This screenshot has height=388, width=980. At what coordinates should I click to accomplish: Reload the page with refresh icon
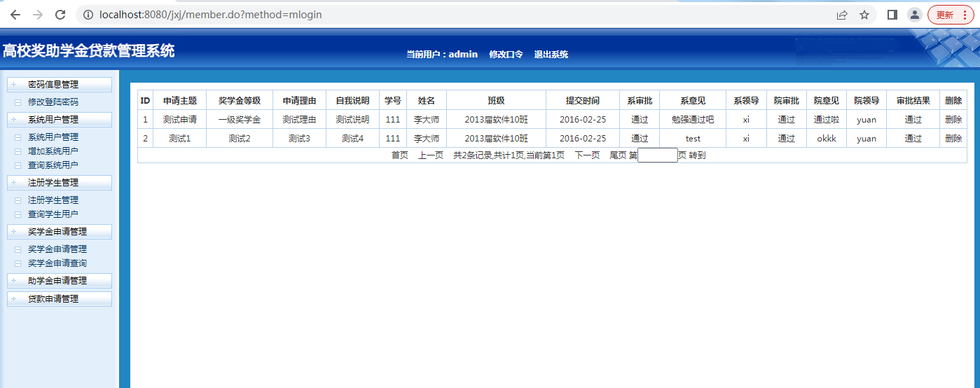coord(60,15)
